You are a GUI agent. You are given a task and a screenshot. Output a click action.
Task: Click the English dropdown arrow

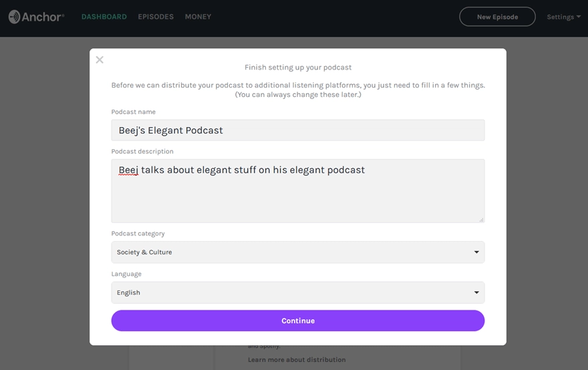[x=476, y=292]
